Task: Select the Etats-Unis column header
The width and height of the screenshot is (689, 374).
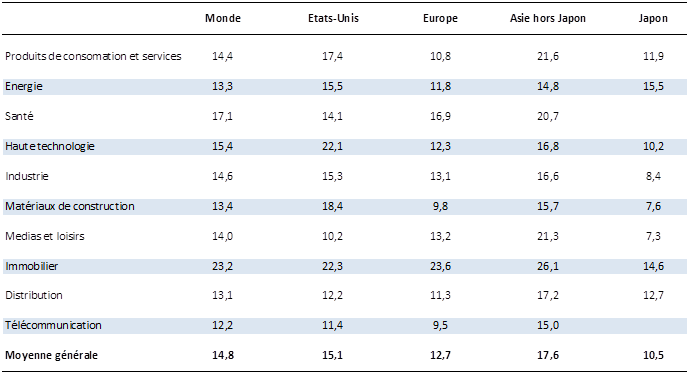Action: (x=333, y=18)
